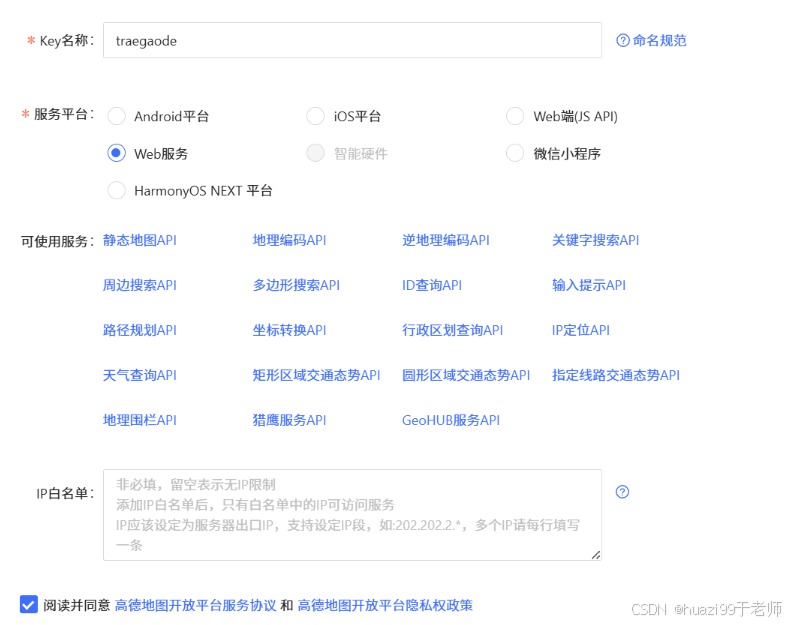Open the 矩形区域交通态势API link
Screen dimensions: 801x625
tap(316, 375)
